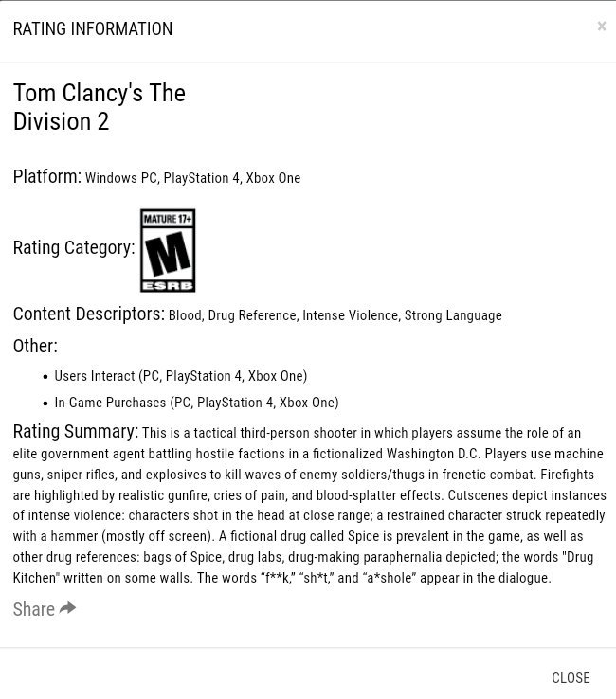Click the ESRB Mature 17+ rating icon
The image size is (616, 699).
(168, 250)
